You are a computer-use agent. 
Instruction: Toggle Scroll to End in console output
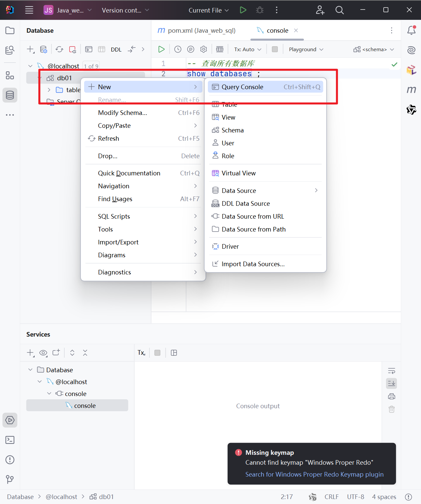392,383
